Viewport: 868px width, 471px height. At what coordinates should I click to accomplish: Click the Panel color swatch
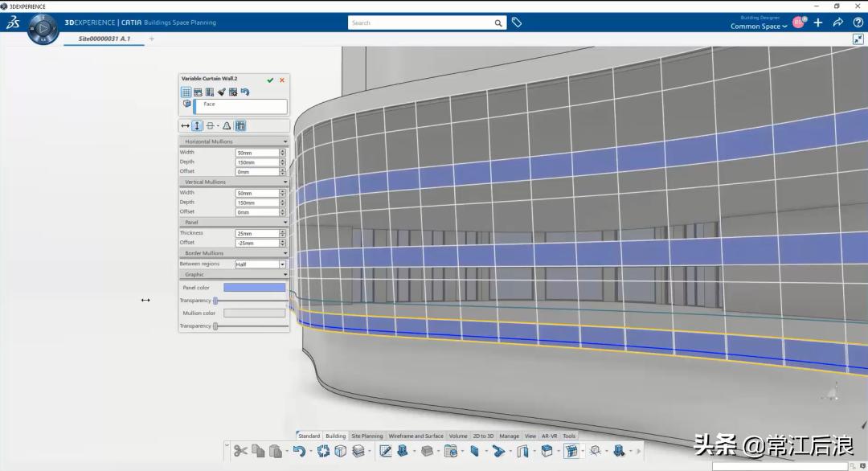coord(254,287)
